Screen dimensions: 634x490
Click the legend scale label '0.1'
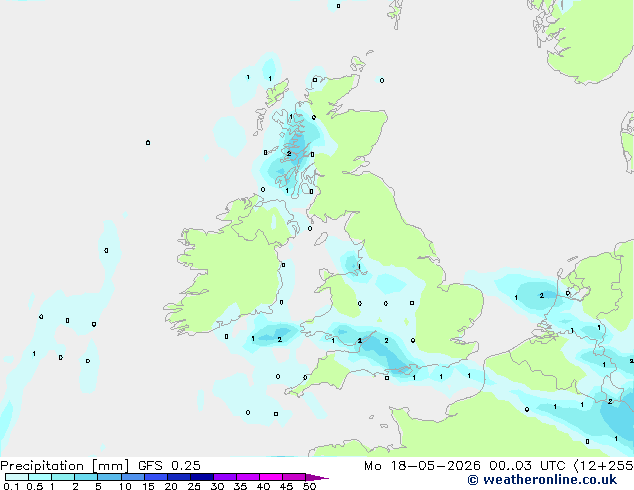coord(11,486)
